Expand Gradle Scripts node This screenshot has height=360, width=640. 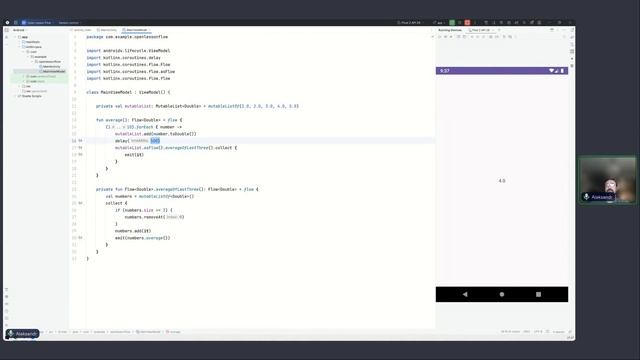(15, 96)
